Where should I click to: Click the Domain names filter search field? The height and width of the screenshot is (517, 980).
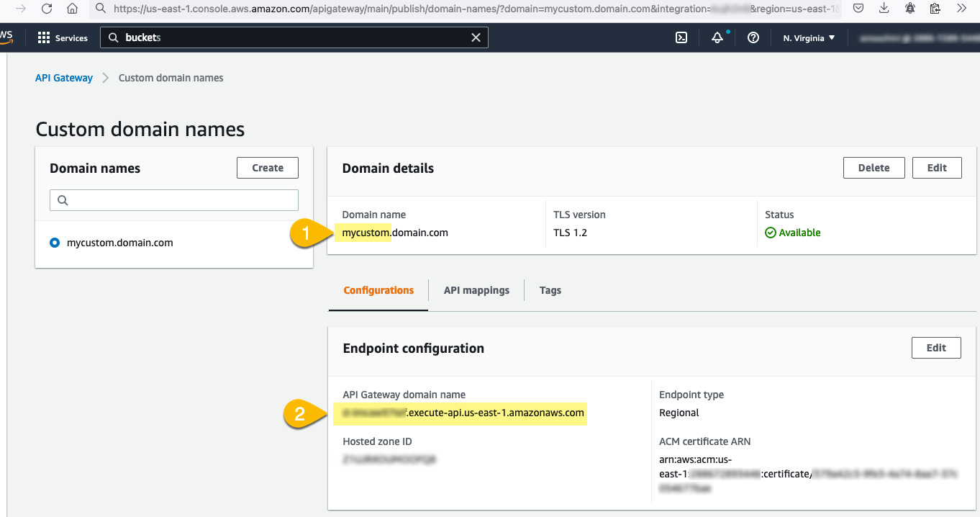173,200
